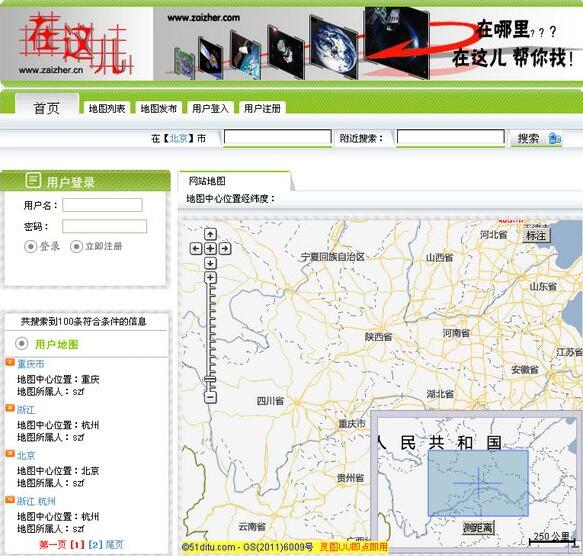Click the 山西省 label on the map

pyautogui.click(x=439, y=257)
